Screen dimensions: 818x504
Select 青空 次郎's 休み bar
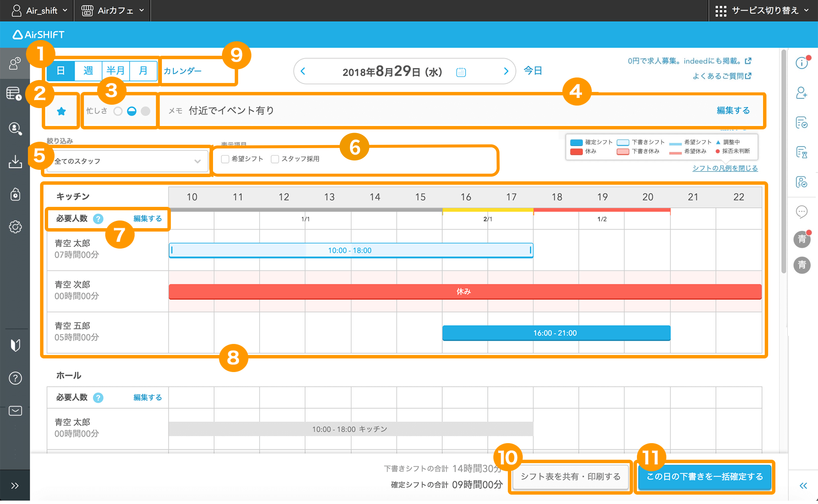click(x=465, y=292)
